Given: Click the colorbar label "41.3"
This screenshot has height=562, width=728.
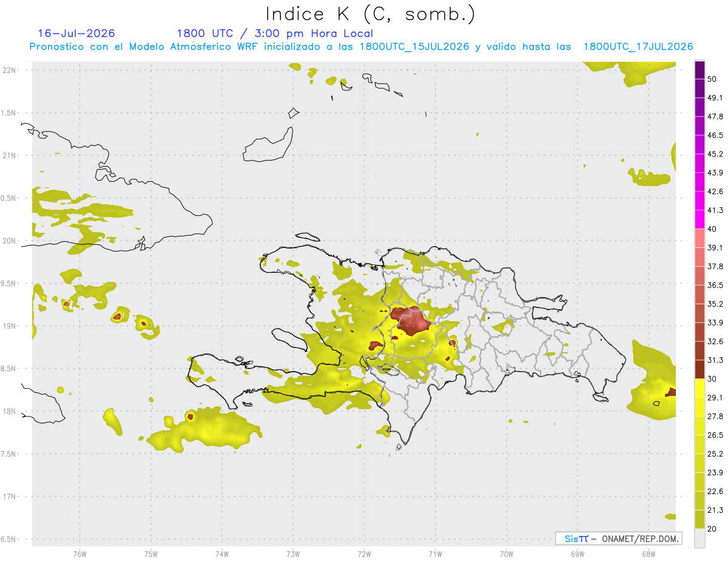Looking at the screenshot, I should 715,210.
